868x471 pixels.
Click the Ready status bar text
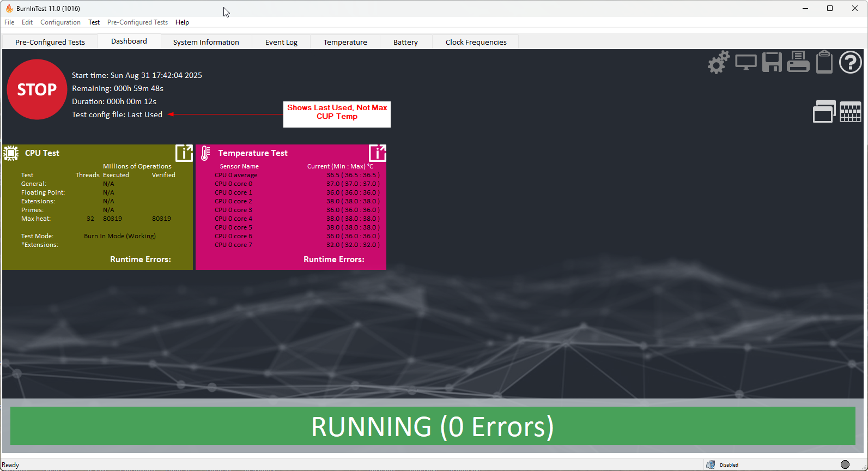(10, 465)
